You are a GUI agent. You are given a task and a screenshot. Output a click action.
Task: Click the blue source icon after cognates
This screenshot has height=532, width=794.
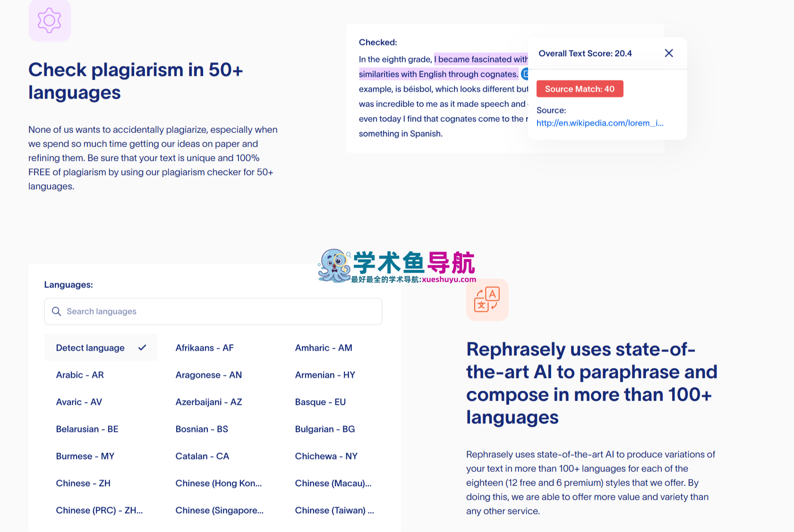click(x=524, y=74)
